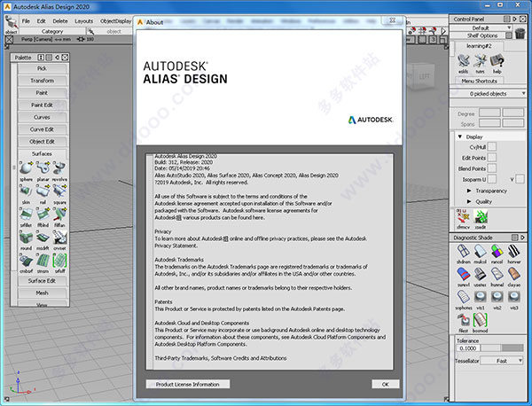Select the clayao diagnostic shade icon

pyautogui.click(x=514, y=275)
